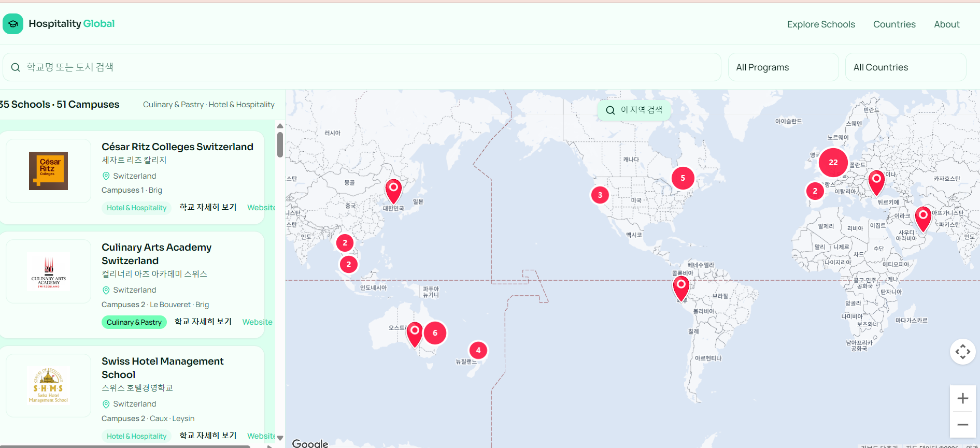Open the All Countries dropdown

[x=905, y=67]
